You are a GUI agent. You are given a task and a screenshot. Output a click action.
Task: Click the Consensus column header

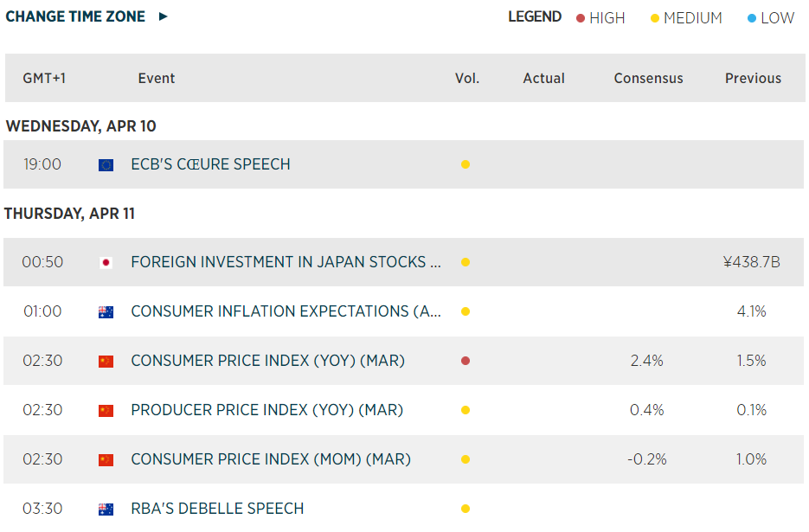coord(648,78)
